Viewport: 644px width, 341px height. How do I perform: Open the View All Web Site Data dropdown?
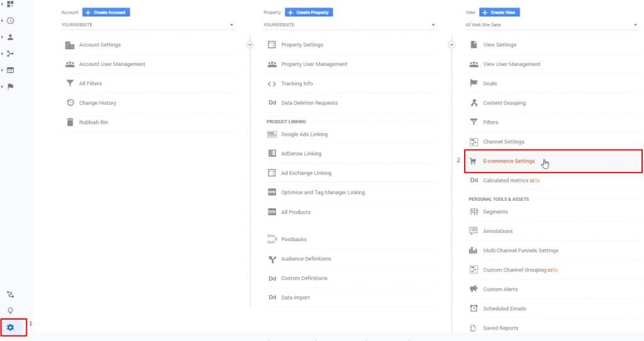[552, 24]
